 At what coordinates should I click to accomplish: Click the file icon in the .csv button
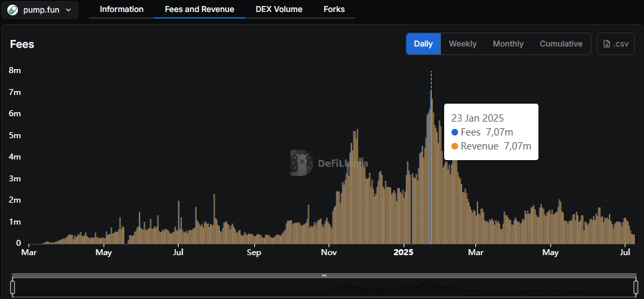pos(607,44)
